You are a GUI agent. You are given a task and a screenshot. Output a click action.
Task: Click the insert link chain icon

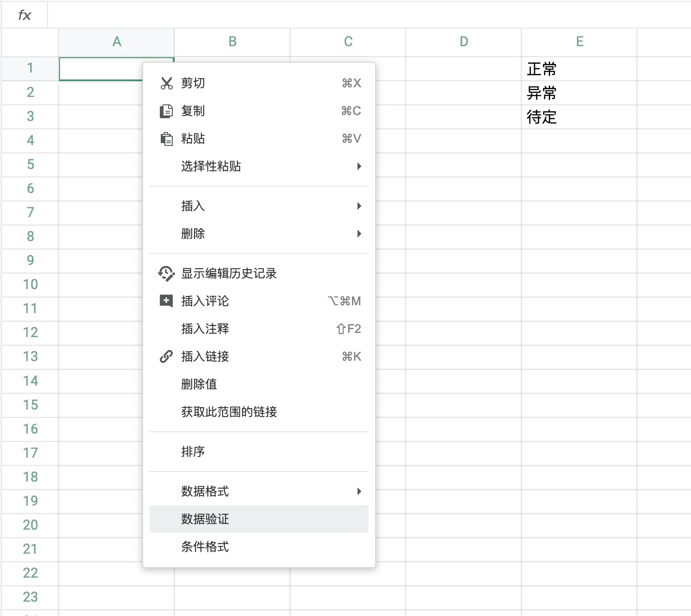pyautogui.click(x=166, y=356)
